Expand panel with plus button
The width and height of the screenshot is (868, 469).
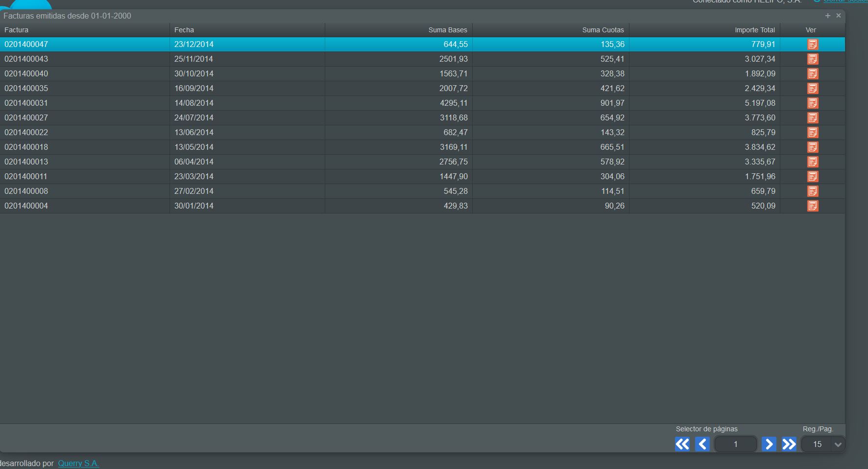click(827, 16)
